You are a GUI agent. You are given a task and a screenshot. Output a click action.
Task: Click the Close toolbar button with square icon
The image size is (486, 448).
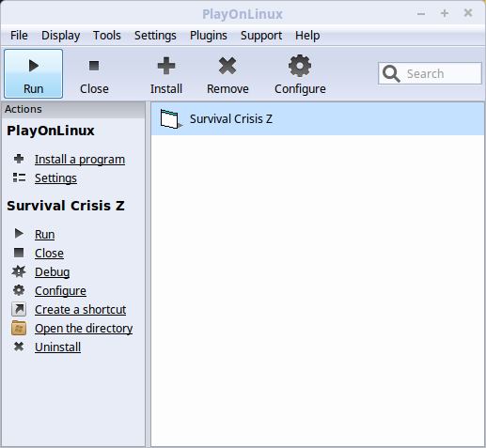click(x=94, y=74)
